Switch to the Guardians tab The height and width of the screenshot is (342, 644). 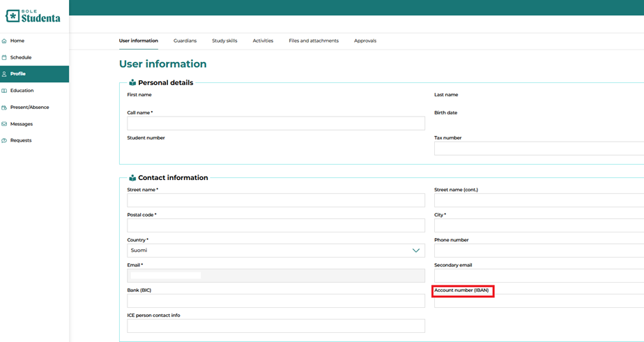(x=185, y=41)
